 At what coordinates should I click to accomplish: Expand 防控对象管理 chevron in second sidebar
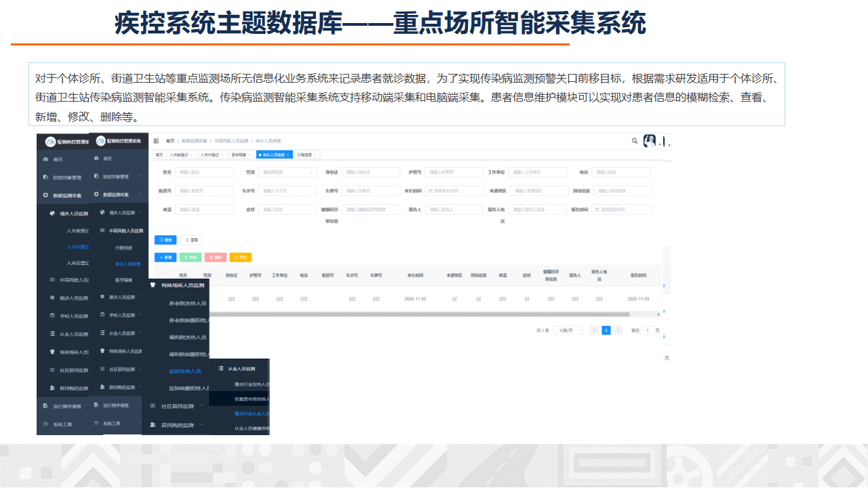(140, 176)
